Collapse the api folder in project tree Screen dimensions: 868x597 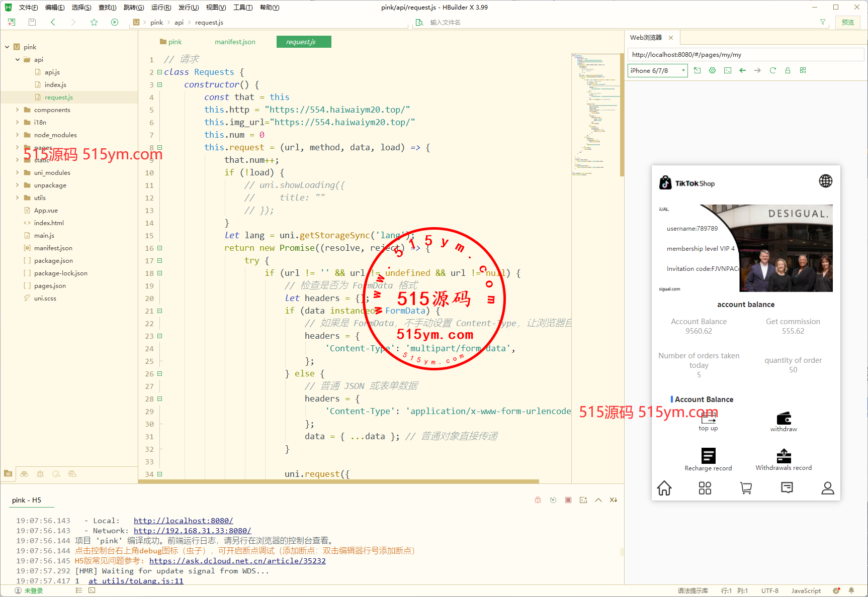(x=17, y=59)
